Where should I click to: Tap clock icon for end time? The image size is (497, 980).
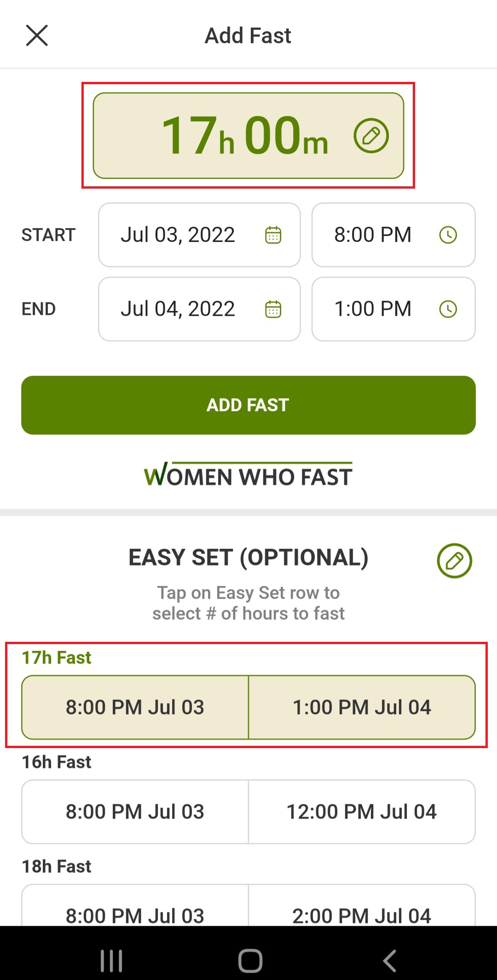tap(448, 309)
